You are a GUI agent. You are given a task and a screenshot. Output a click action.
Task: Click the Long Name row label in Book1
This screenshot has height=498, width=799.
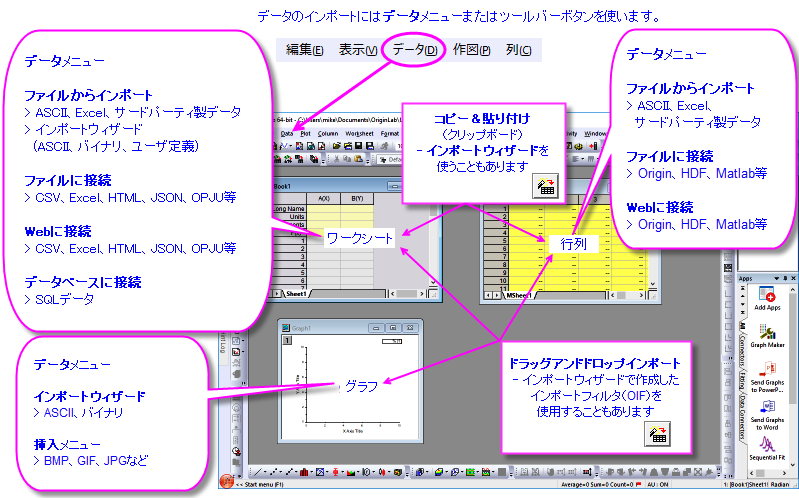tap(289, 208)
